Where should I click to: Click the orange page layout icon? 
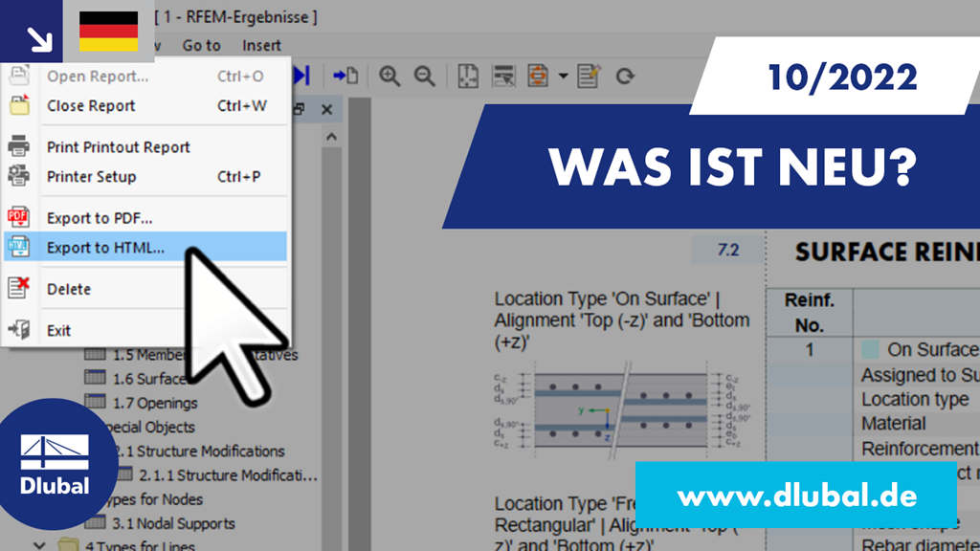[538, 76]
